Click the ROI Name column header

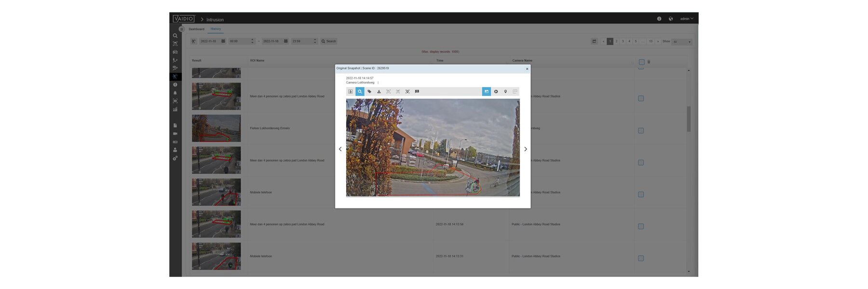coord(257,61)
